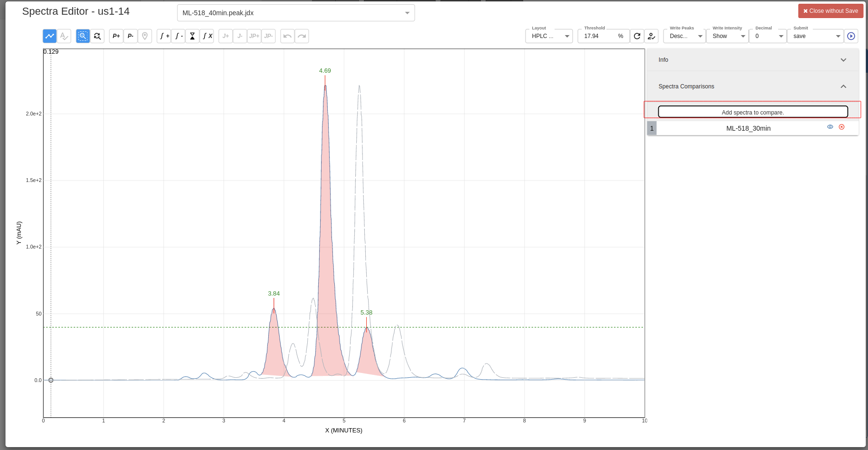Collapse the Spectra Comparisons section
The image size is (868, 450).
[843, 86]
